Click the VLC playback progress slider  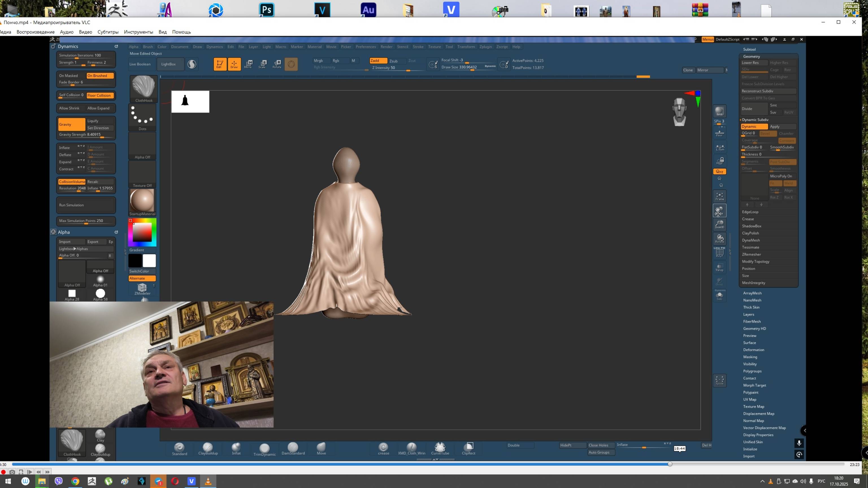pos(428,464)
